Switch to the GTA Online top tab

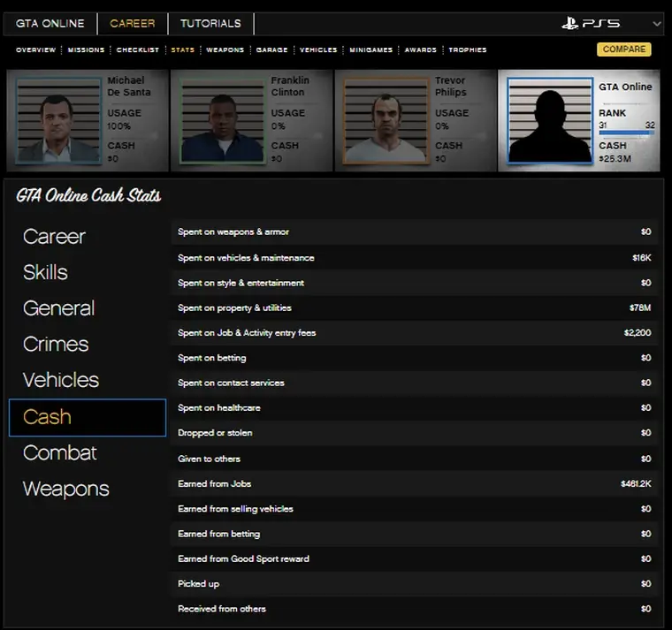click(x=50, y=24)
